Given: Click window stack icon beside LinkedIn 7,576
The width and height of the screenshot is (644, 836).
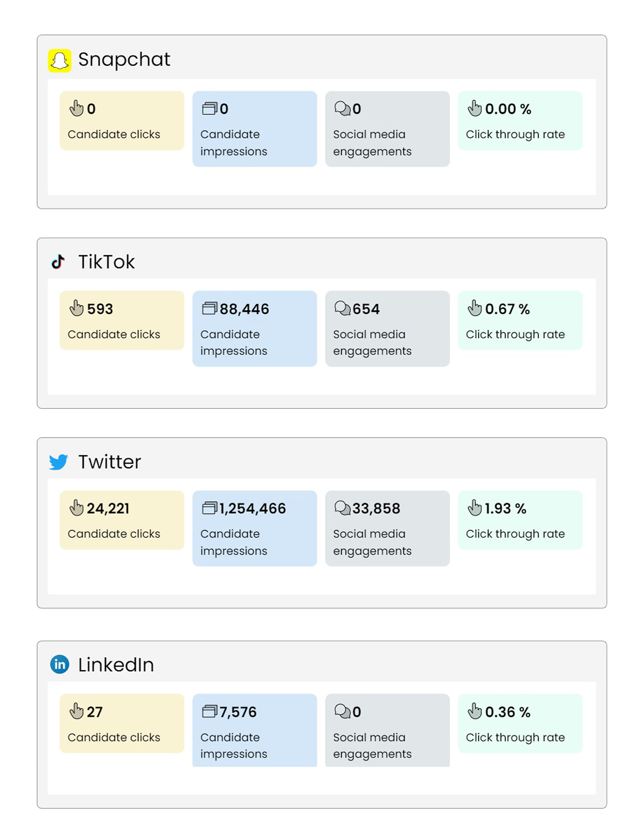Looking at the screenshot, I should tap(209, 711).
